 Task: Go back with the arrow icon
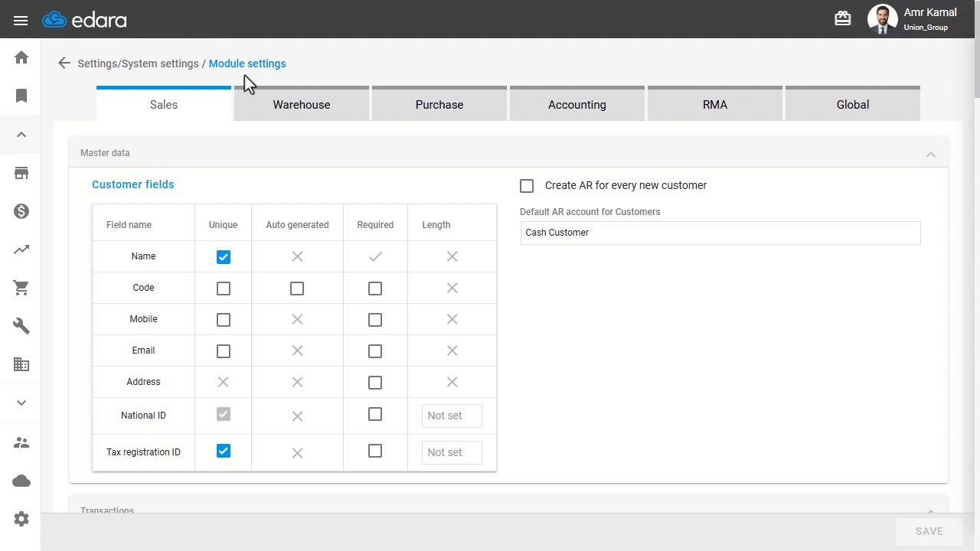tap(64, 64)
